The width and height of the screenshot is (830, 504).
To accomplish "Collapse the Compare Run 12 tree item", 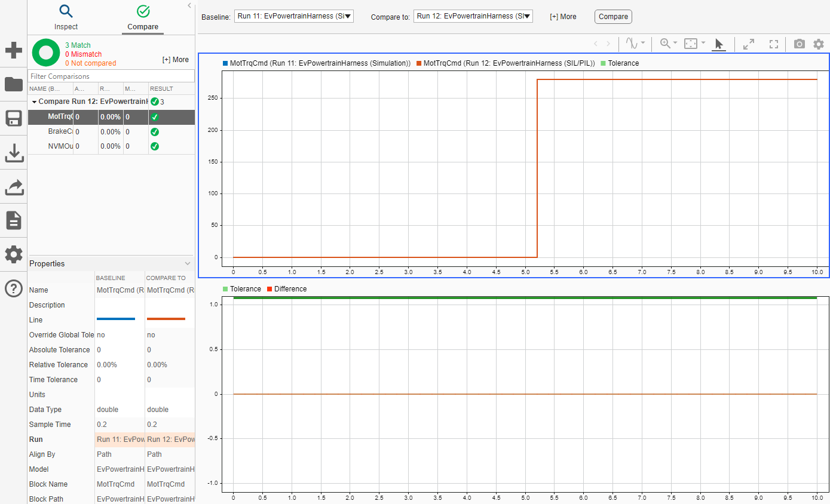I will (x=34, y=102).
